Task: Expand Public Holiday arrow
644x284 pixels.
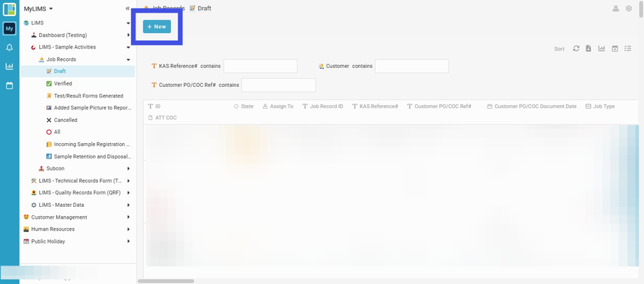Action: click(129, 241)
